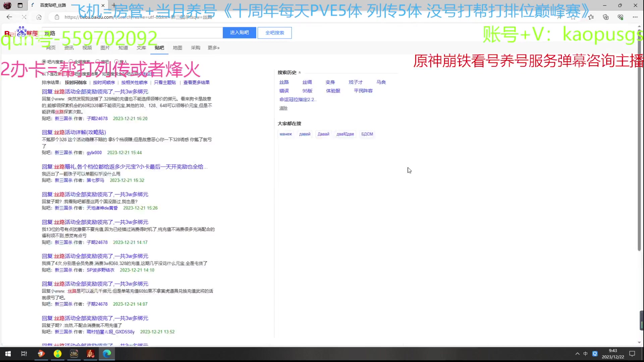Expand the 更多» search categories

coord(214,48)
